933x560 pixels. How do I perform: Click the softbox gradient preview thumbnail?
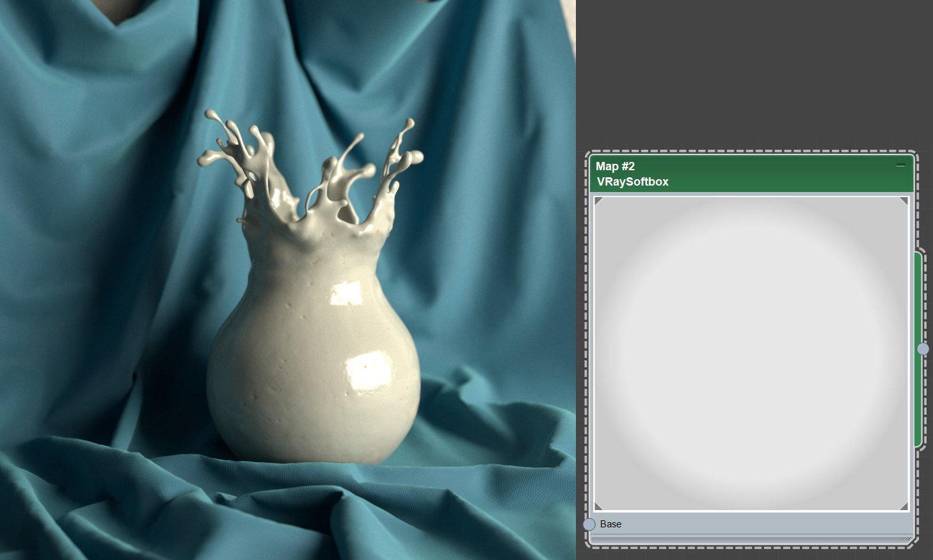click(751, 354)
